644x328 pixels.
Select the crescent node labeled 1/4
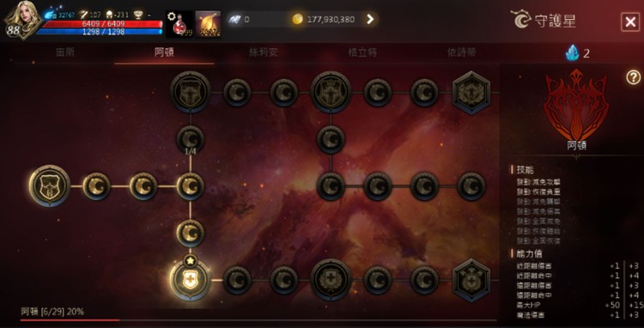pyautogui.click(x=190, y=140)
